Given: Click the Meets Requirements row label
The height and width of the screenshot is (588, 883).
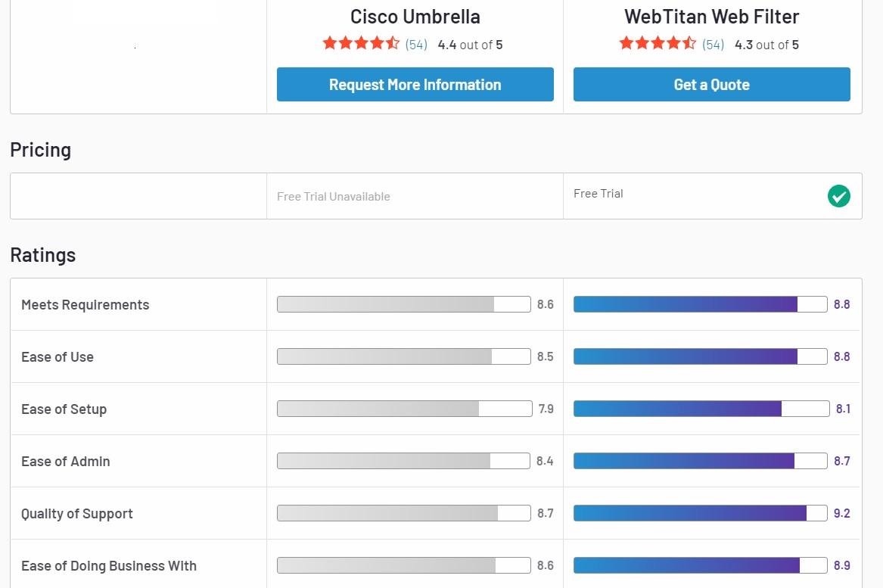Looking at the screenshot, I should [x=86, y=305].
